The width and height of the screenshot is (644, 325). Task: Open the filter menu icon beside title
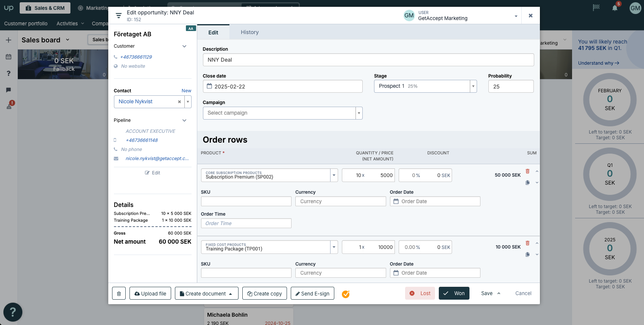[119, 16]
